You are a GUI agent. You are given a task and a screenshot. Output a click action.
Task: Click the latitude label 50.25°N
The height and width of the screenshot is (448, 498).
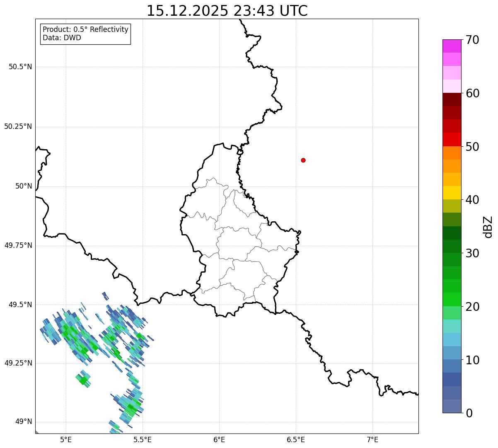click(18, 126)
